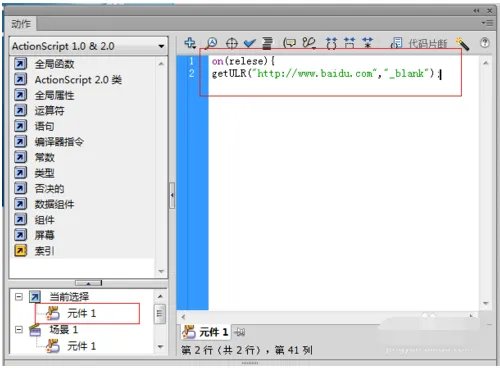Auto format the script code
500x369 pixels.
point(267,43)
